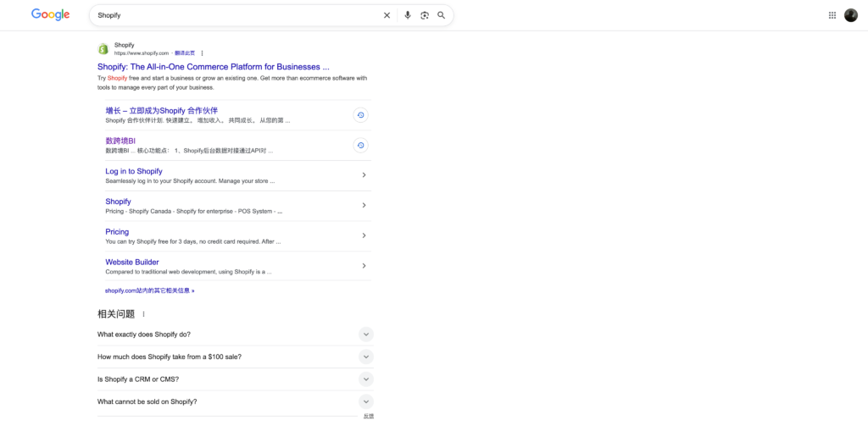Expand "How much does Shopify take" question

click(x=366, y=357)
